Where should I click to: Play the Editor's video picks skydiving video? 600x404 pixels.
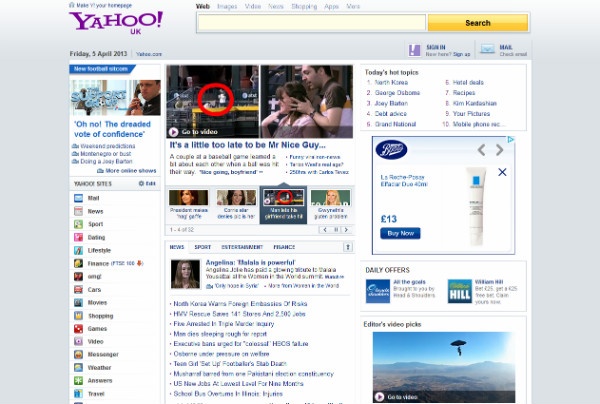point(379,397)
